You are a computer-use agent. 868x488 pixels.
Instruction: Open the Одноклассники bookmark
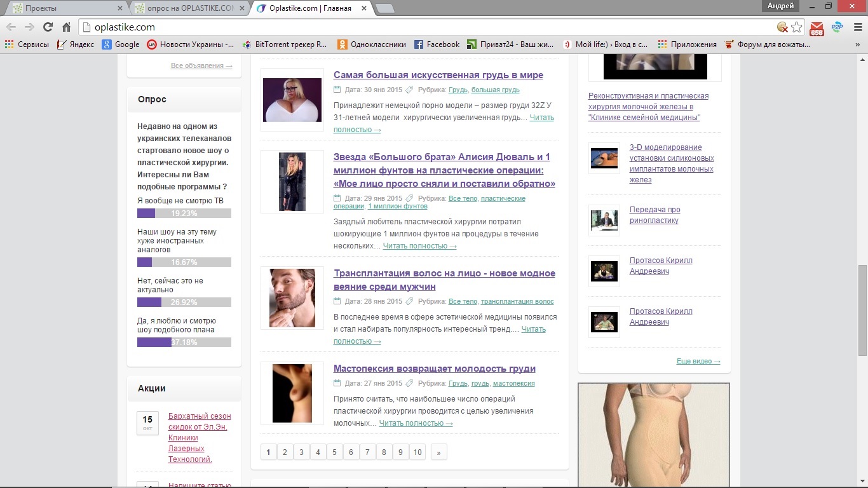click(372, 44)
